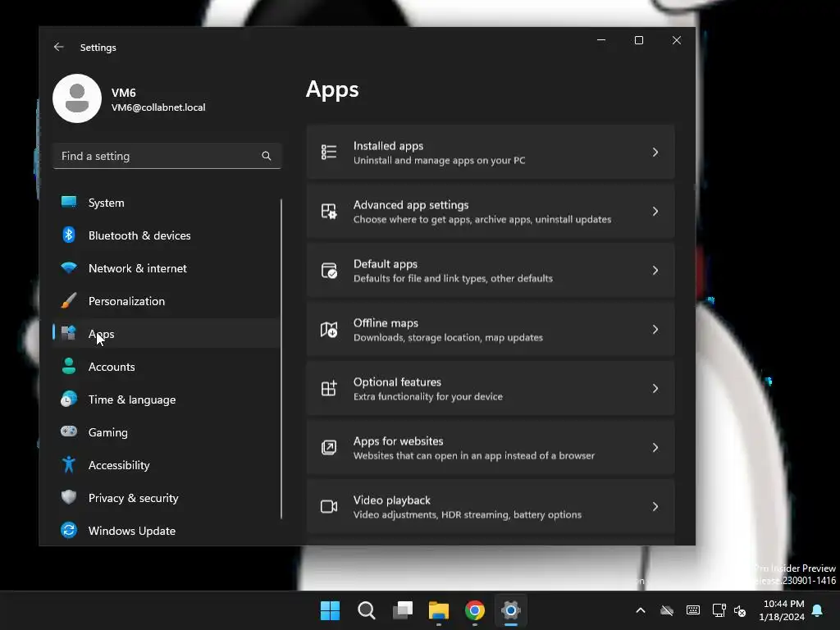Open Gaming settings
Viewport: 840px width, 630px height.
pos(166,431)
